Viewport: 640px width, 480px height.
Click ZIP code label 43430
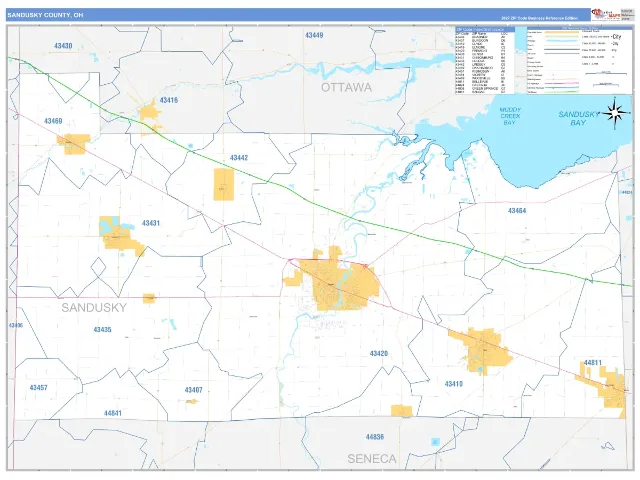click(x=63, y=46)
